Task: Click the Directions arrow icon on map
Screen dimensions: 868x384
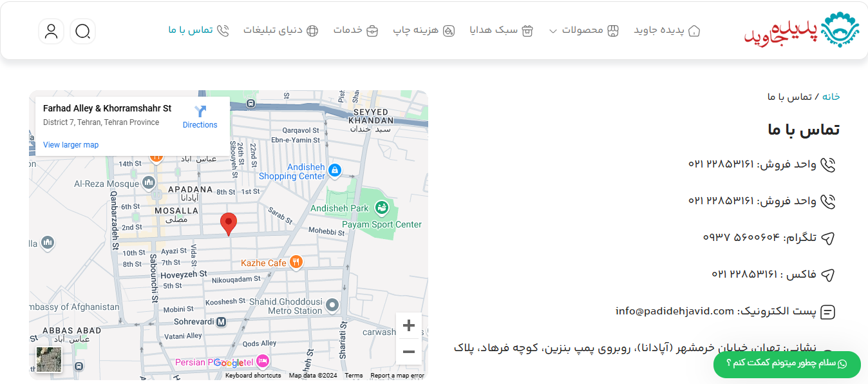Action: click(x=200, y=111)
